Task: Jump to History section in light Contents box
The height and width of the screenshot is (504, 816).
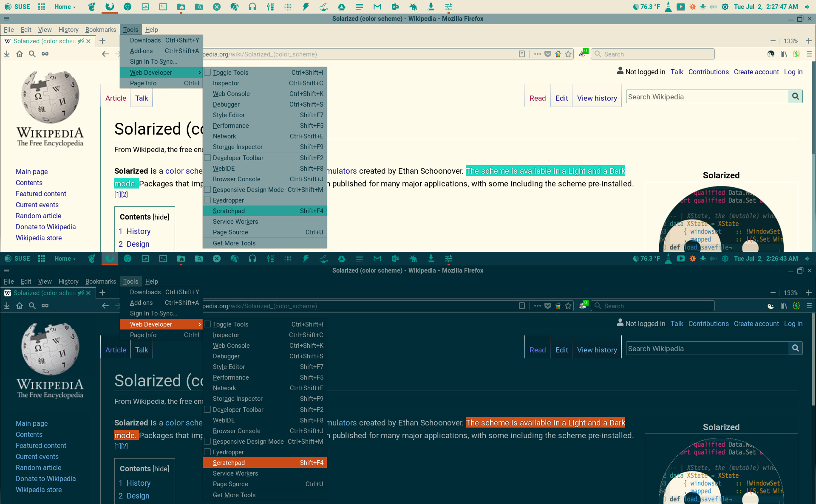Action: tap(138, 231)
